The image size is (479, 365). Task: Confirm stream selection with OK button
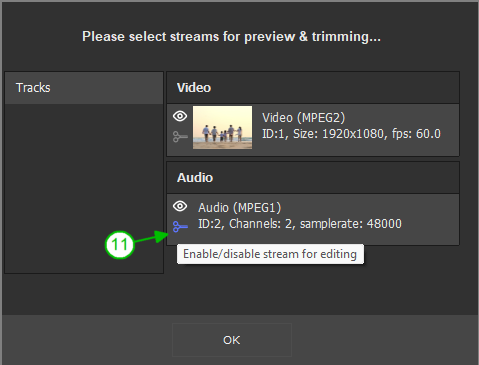(x=232, y=340)
